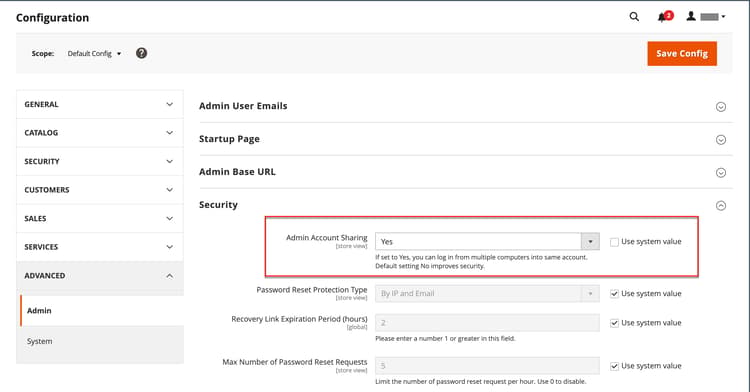Expand the SALES sidebar section
Viewport: 750px width, 392px height.
(99, 218)
